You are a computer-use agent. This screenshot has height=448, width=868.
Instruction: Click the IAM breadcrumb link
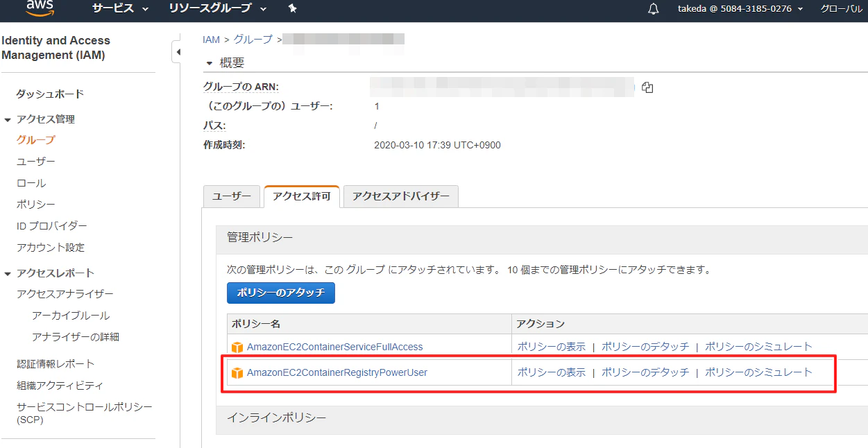211,40
